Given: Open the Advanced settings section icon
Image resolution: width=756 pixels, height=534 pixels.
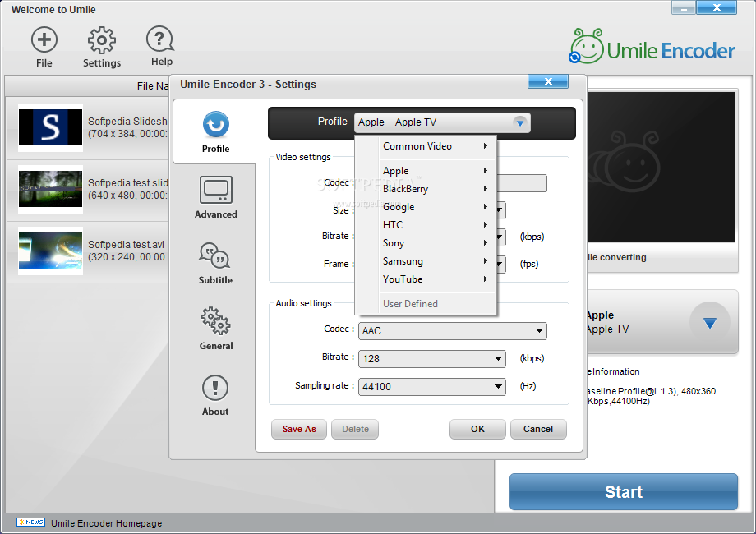Looking at the screenshot, I should pyautogui.click(x=215, y=190).
